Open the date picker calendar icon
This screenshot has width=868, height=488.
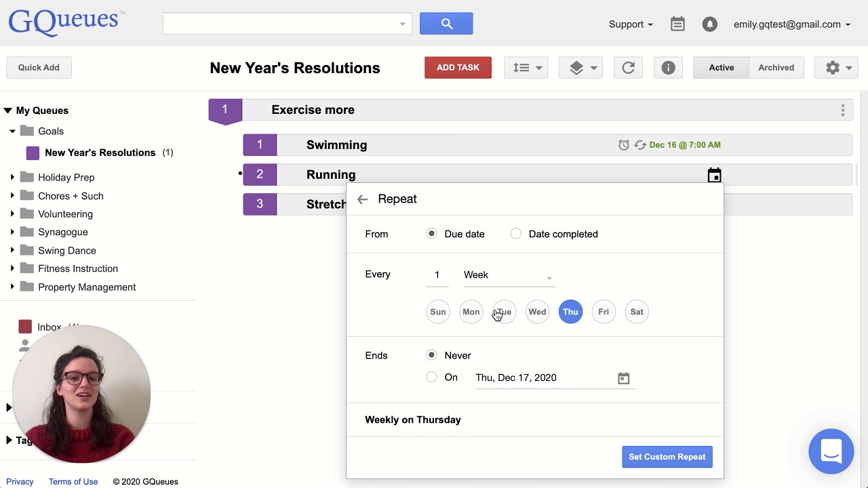pyautogui.click(x=623, y=378)
